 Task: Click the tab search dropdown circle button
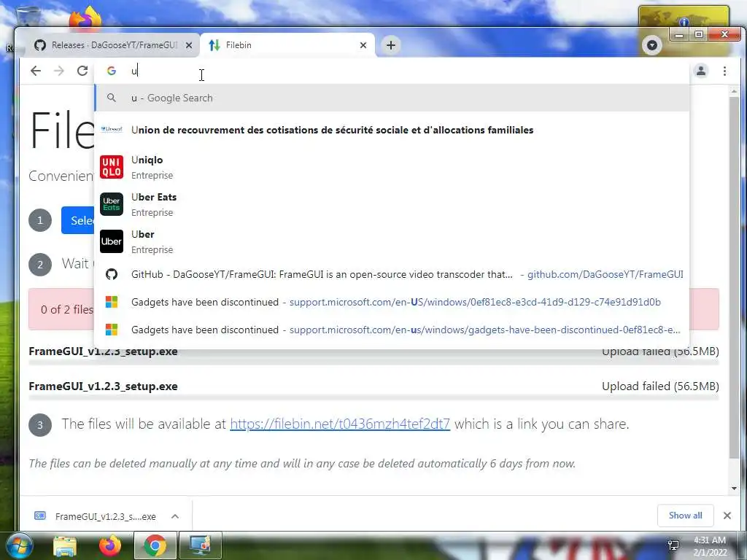click(651, 45)
